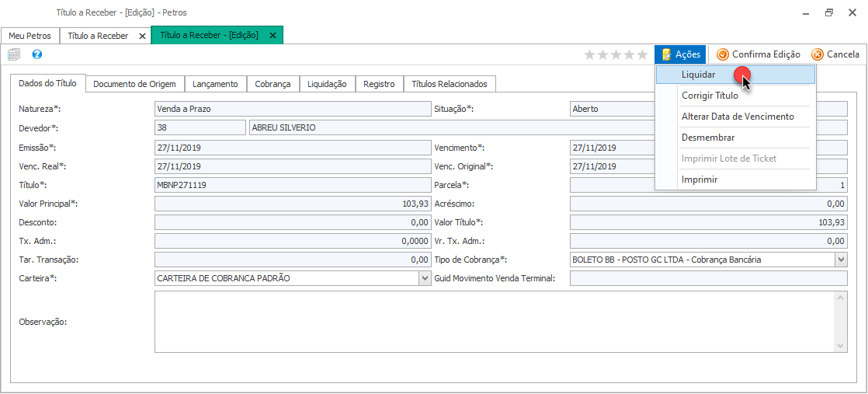Click the Desconto field

click(x=293, y=222)
